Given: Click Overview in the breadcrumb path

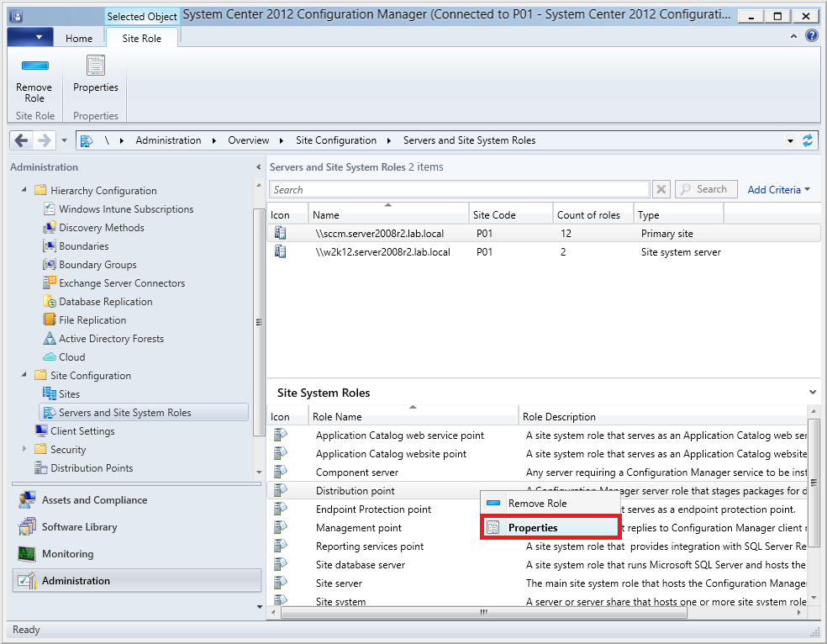Looking at the screenshot, I should (x=249, y=140).
